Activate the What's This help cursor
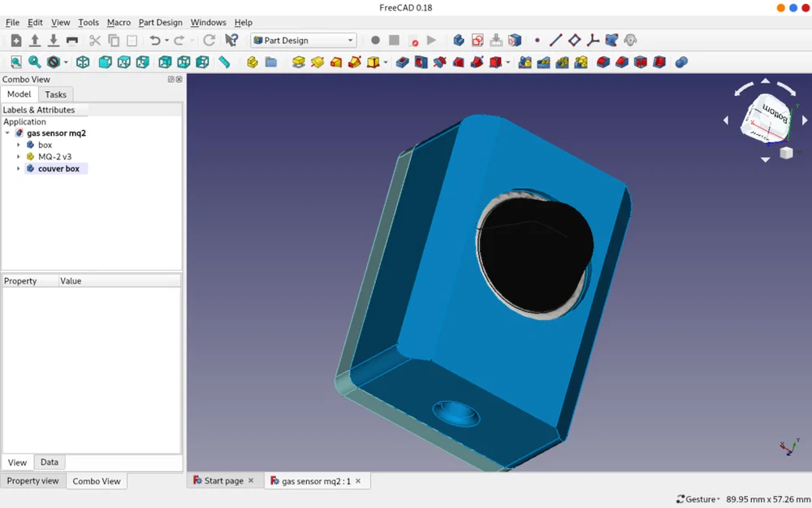The height and width of the screenshot is (508, 812). (231, 41)
